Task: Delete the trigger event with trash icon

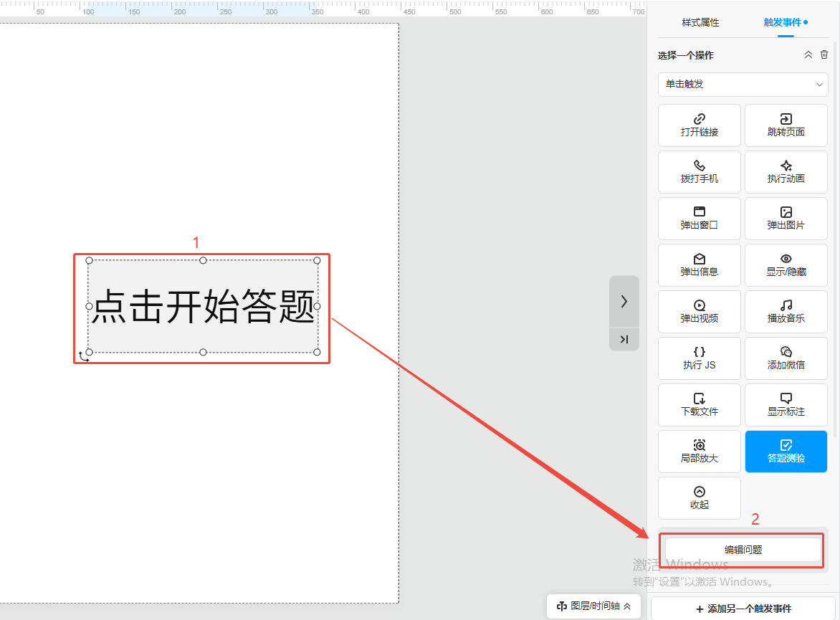Action: 824,55
